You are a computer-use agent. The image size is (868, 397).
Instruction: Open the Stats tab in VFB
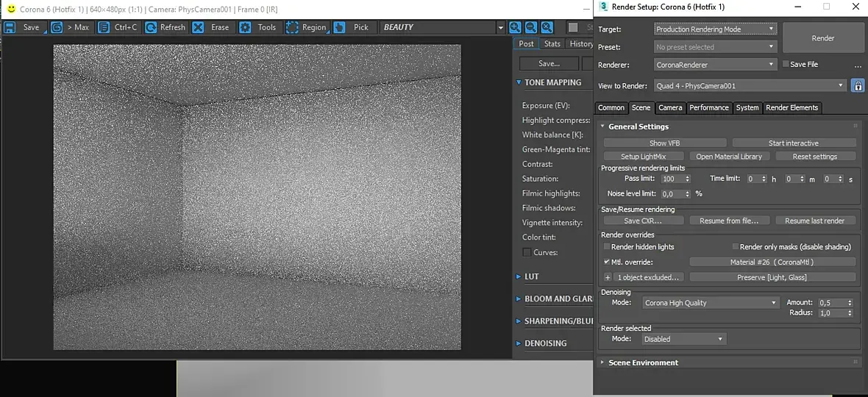click(x=552, y=43)
